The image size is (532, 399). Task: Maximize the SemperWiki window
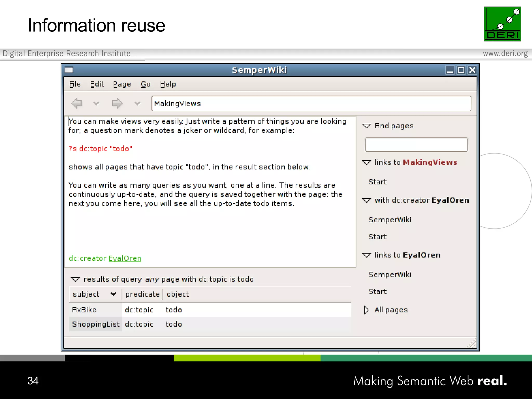[x=461, y=70]
